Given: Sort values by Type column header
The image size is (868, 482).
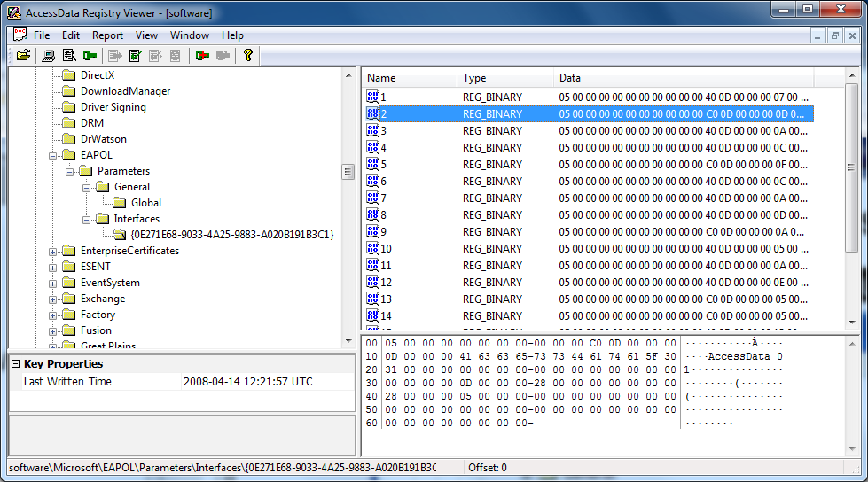Looking at the screenshot, I should [x=504, y=78].
